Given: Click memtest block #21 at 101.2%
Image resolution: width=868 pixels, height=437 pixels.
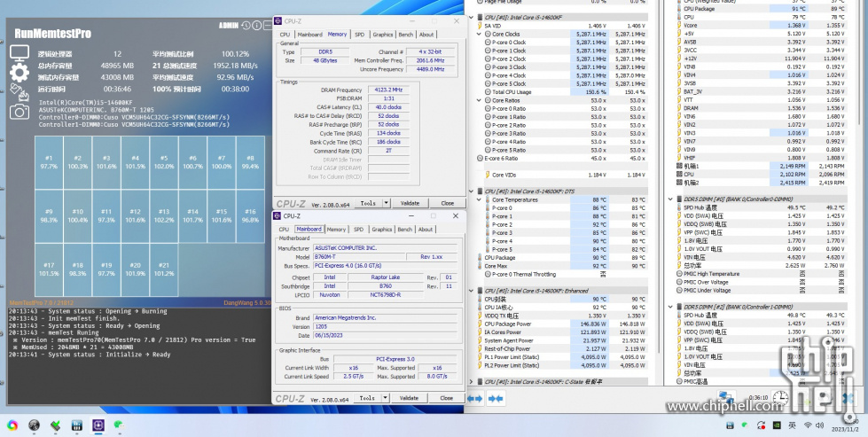Looking at the screenshot, I should coord(164,269).
